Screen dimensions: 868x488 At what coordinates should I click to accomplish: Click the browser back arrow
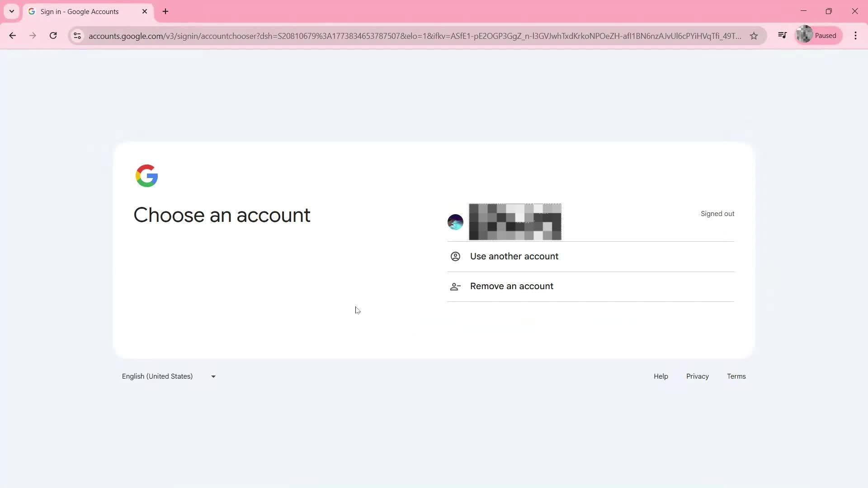12,36
